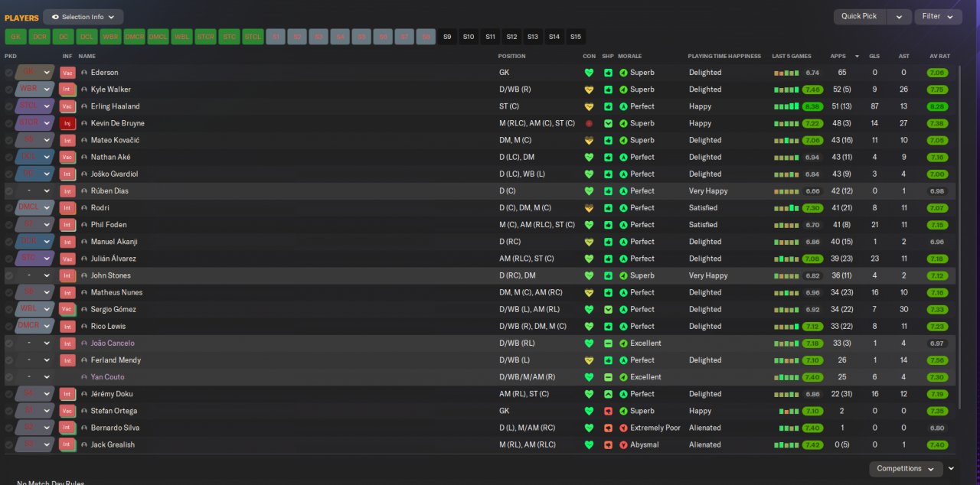Sort by the AV RAT column header
This screenshot has width=980, height=485.
point(939,56)
